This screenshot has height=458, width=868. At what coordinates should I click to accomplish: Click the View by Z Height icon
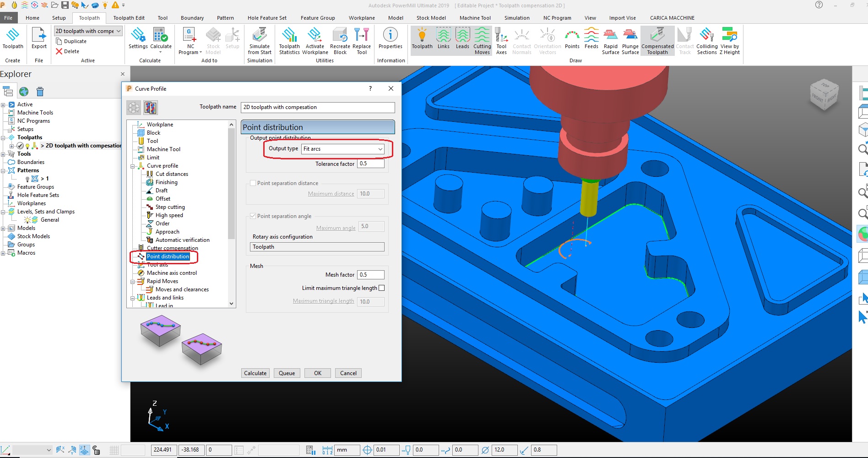tap(729, 40)
